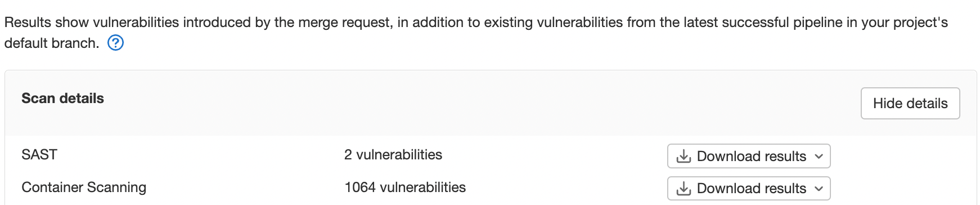Select the Scan details heading

tap(62, 99)
